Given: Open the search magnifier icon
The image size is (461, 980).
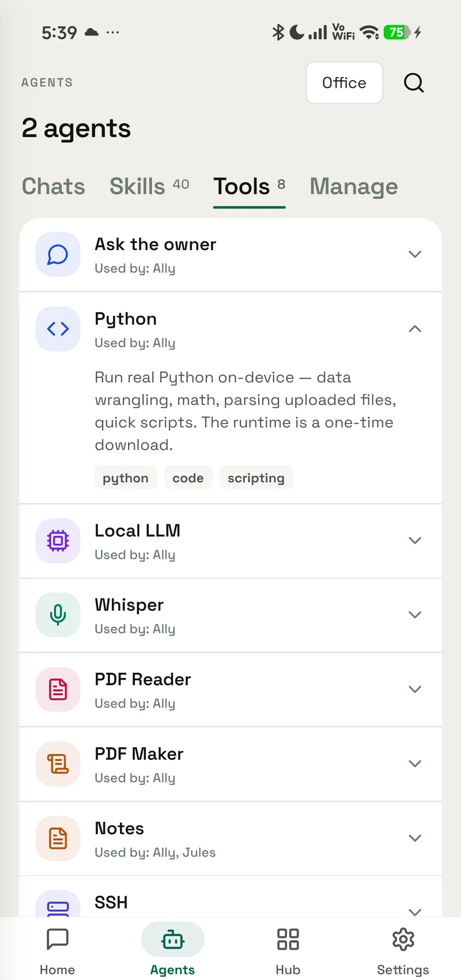Looking at the screenshot, I should (414, 83).
